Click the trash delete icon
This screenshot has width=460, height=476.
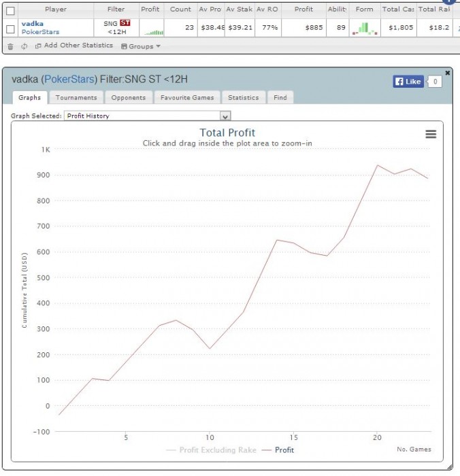10,46
